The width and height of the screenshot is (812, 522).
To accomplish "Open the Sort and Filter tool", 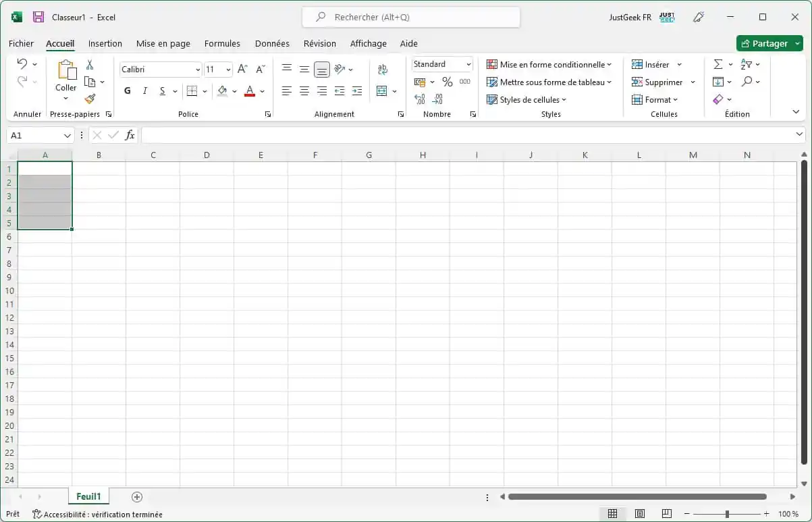I will 747,64.
